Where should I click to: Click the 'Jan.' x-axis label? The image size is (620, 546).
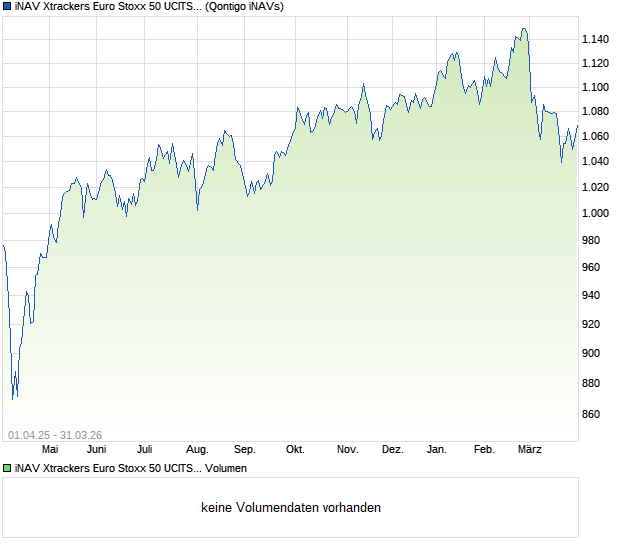point(437,450)
